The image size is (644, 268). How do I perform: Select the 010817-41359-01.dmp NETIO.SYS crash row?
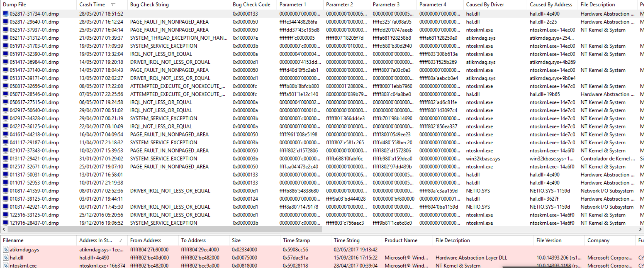click(322, 191)
